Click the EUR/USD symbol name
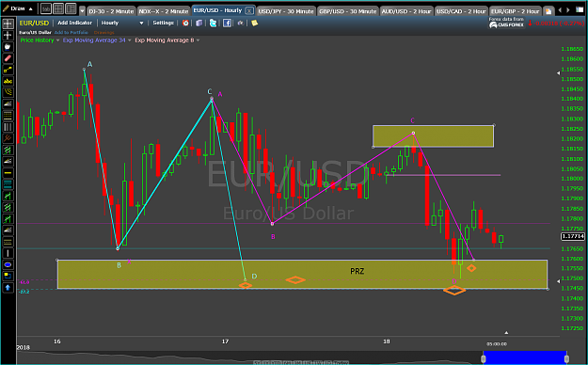 (x=34, y=24)
